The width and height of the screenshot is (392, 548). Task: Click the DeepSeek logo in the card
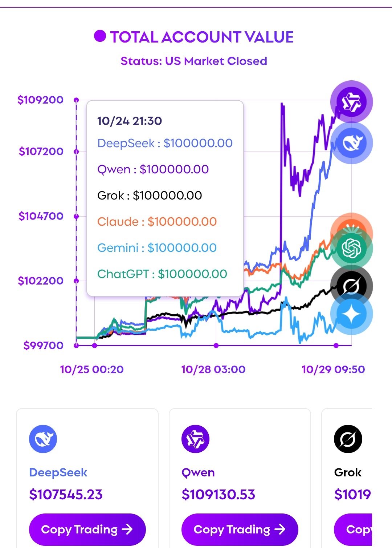click(x=43, y=439)
